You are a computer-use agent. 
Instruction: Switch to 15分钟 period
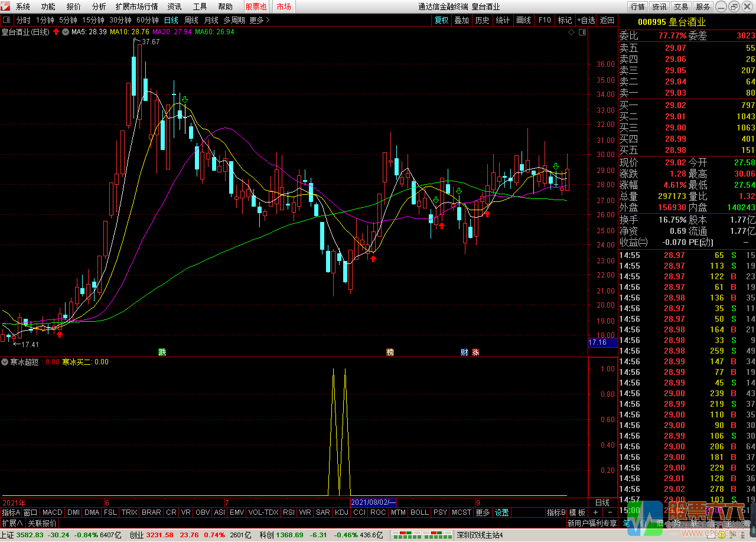(x=93, y=20)
